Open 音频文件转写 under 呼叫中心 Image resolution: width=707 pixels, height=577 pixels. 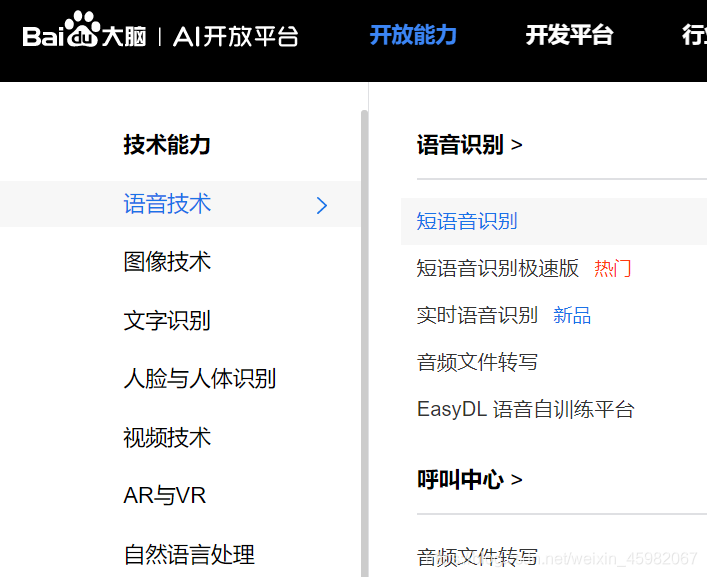point(477,557)
